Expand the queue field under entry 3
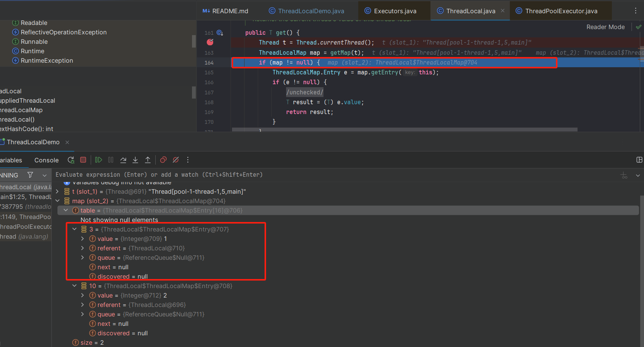644x347 pixels. (82, 258)
